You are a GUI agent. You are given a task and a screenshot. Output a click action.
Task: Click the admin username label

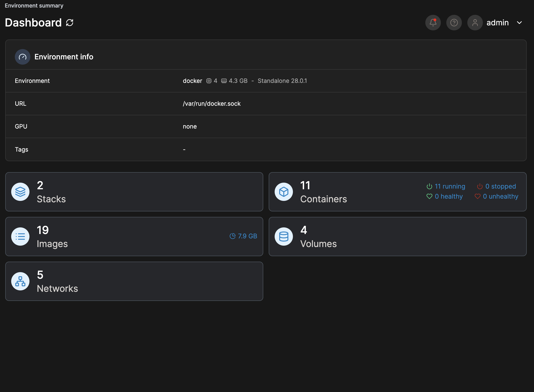click(497, 23)
